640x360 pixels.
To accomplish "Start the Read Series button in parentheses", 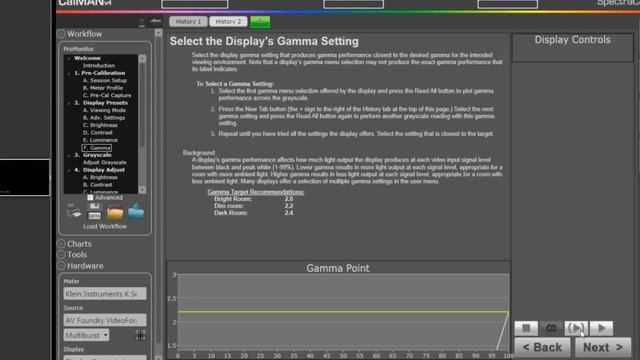I will pyautogui.click(x=576, y=328).
